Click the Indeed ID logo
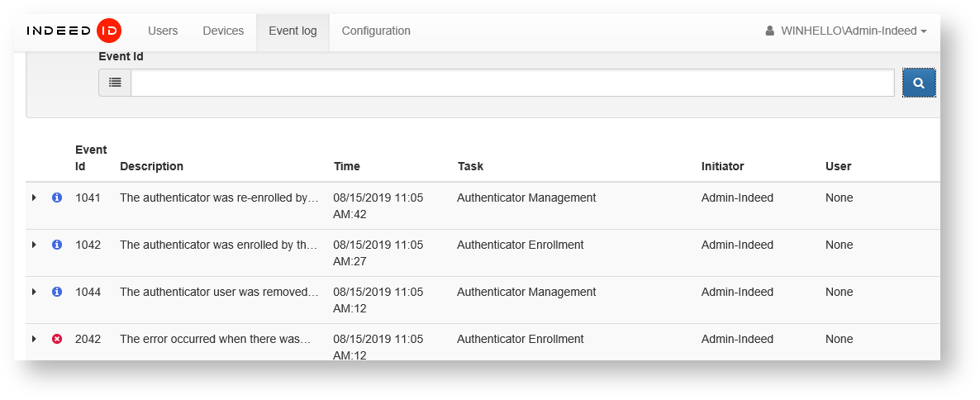Image resolution: width=980 pixels, height=400 pixels. click(74, 31)
